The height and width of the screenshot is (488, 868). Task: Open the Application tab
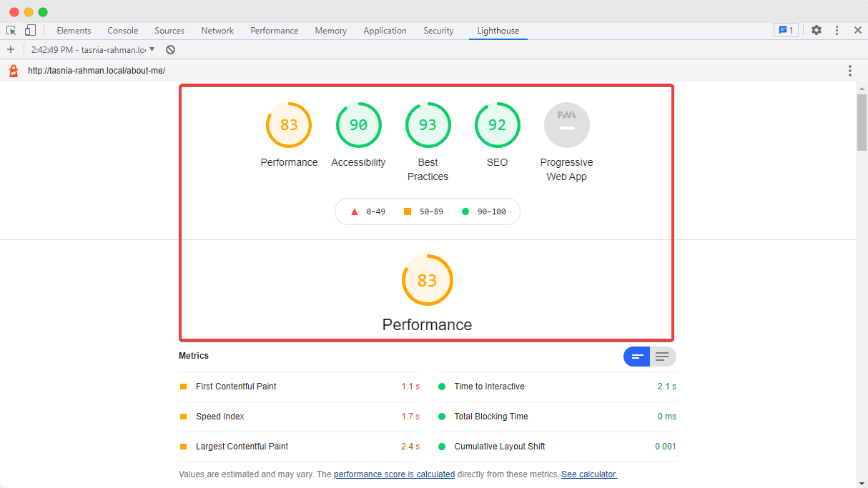point(385,31)
